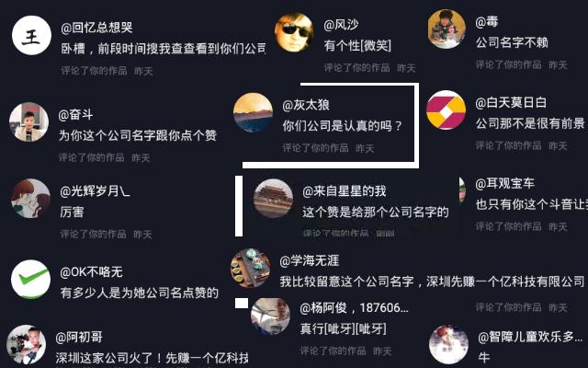Open the 王 avatar of @回忆总想哭
Viewport: 588px width, 368px height.
31,35
